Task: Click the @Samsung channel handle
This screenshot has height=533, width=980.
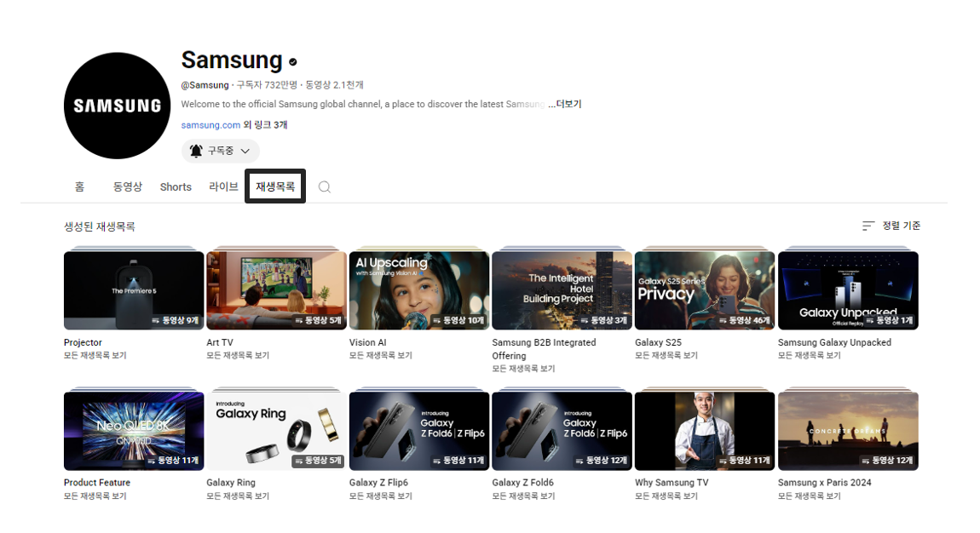Action: pos(205,85)
